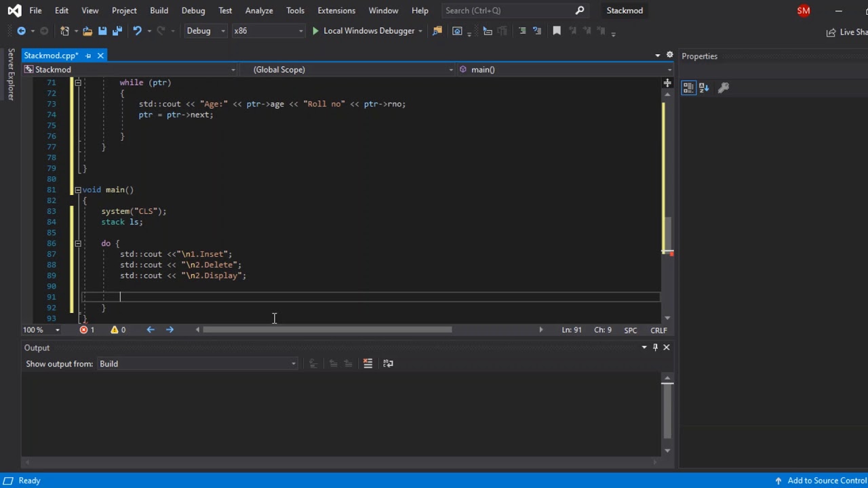Open Property Pages wrench icon in Properties
The height and width of the screenshot is (488, 868).
(724, 87)
